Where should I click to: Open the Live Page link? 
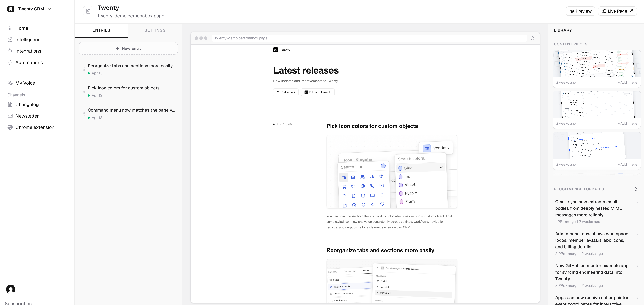point(617,11)
